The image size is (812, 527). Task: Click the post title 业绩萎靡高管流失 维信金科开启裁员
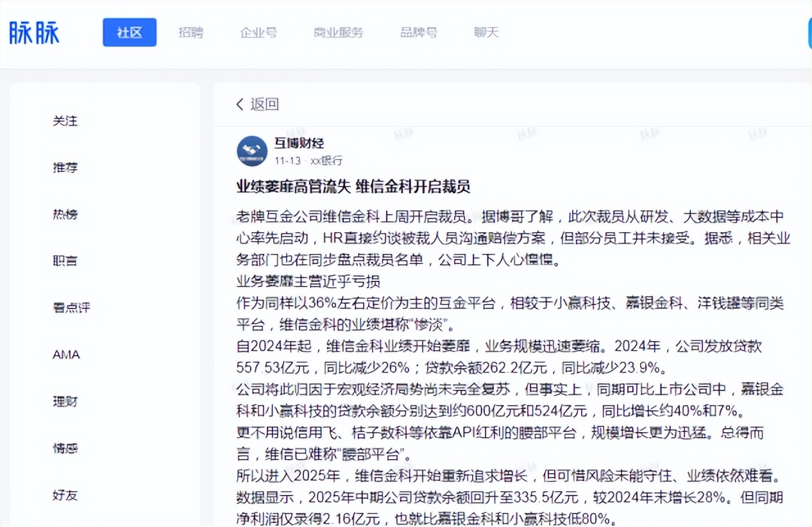tap(353, 187)
